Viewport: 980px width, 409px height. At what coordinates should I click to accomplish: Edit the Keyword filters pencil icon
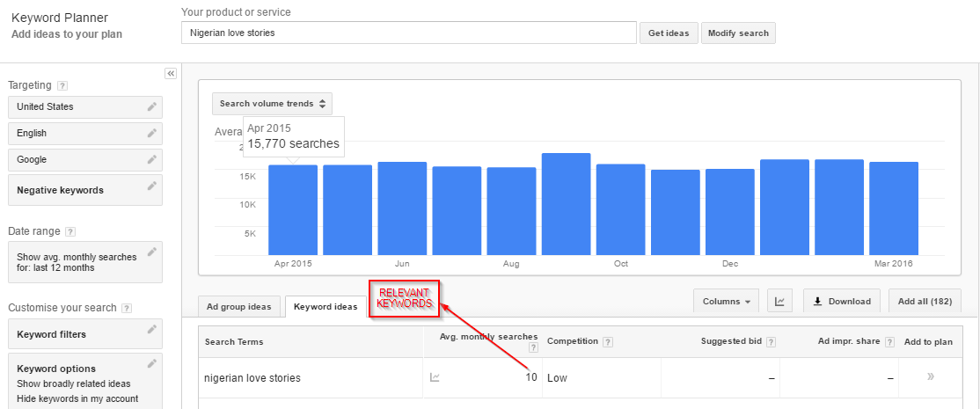152,330
